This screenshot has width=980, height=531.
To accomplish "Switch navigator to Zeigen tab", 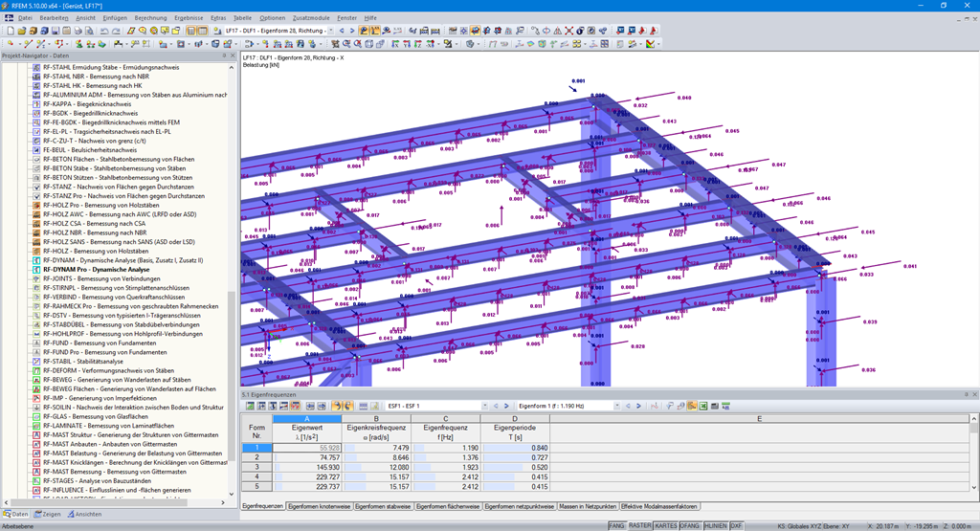I will point(48,514).
